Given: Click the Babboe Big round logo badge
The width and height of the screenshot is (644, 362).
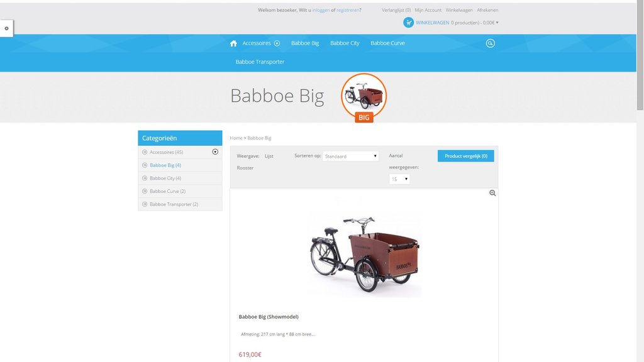Looking at the screenshot, I should coord(364,97).
